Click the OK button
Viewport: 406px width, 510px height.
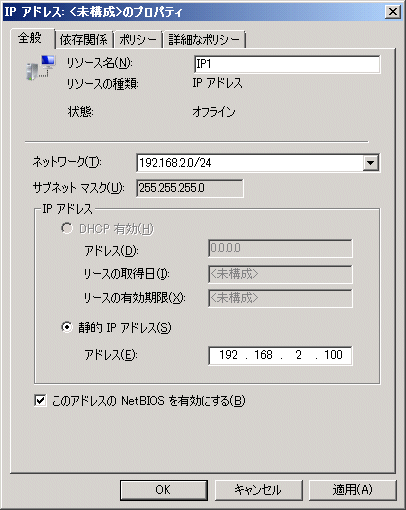tap(163, 490)
